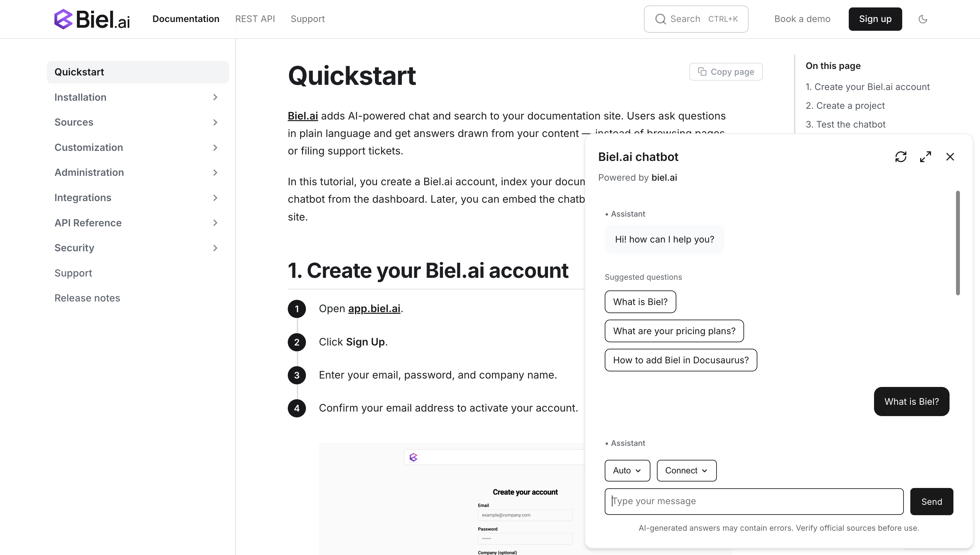Expand the API Reference section
The image size is (980, 555).
point(215,222)
